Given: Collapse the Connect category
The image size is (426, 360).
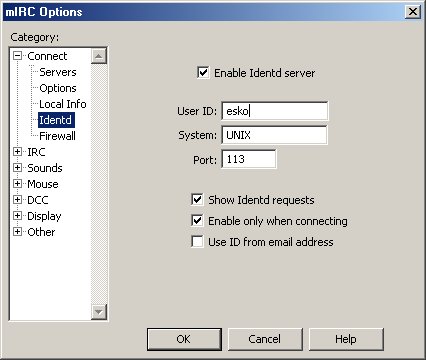Looking at the screenshot, I should tap(17, 56).
